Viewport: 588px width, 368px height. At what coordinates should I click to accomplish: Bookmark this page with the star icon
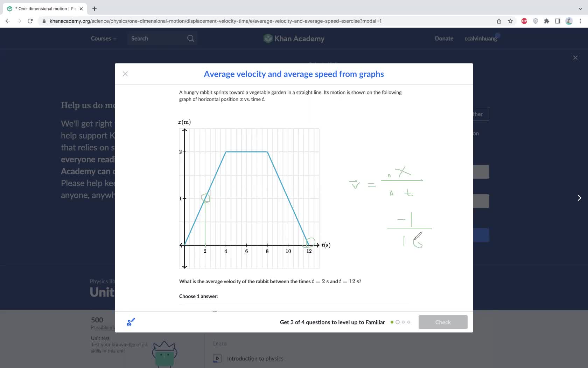(510, 21)
